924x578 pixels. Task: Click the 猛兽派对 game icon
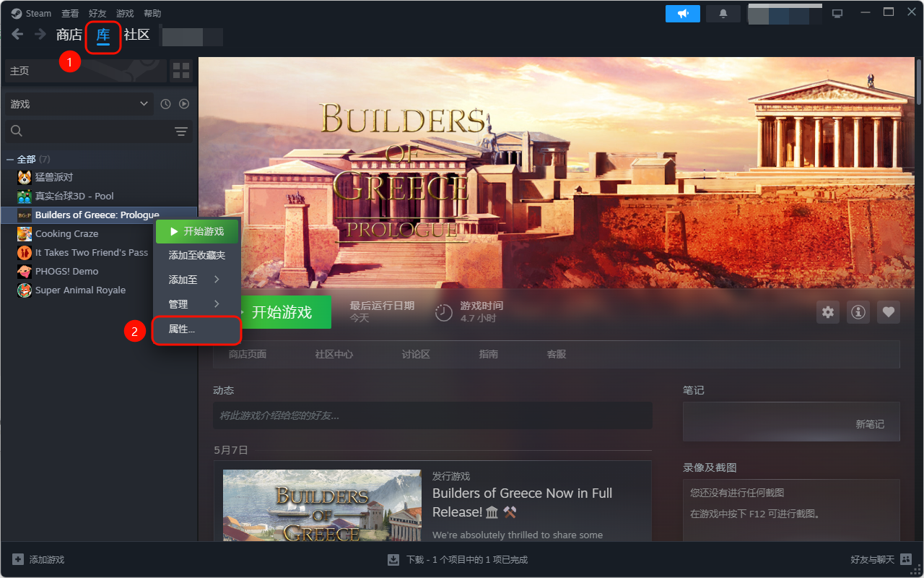point(25,177)
